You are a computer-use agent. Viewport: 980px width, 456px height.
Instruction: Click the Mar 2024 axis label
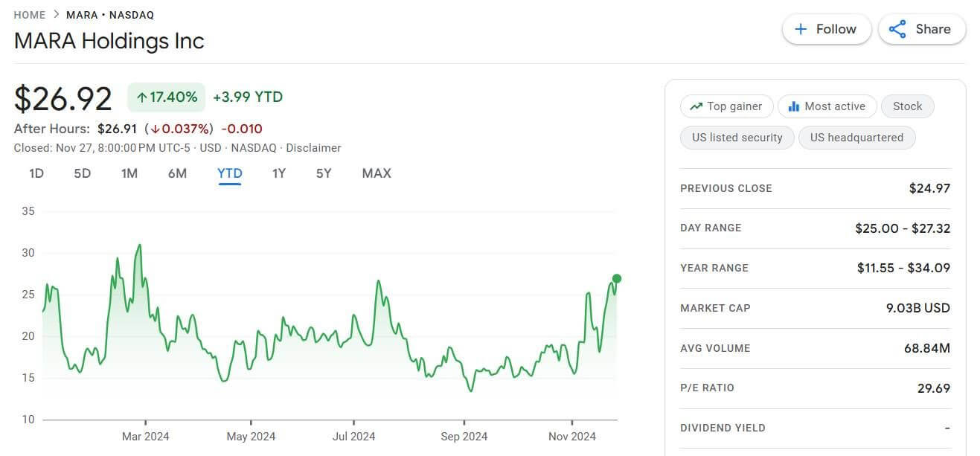point(146,437)
